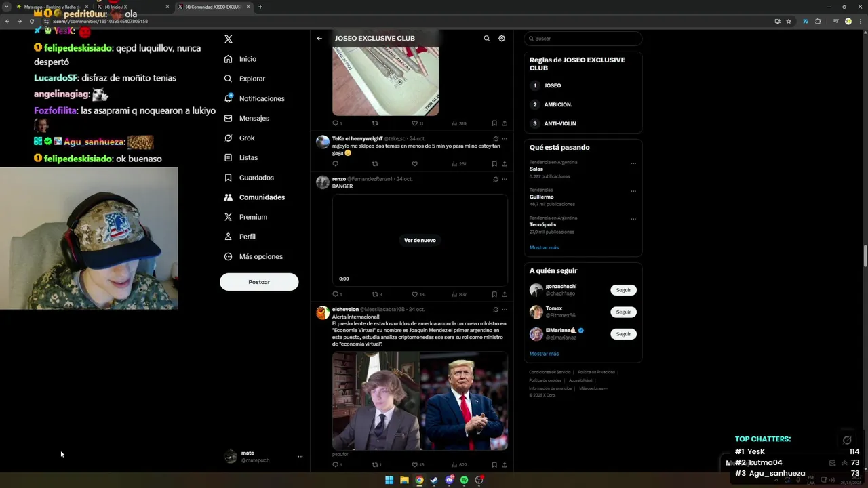This screenshot has width=868, height=488.
Task: Click Ver de nuevo on video
Action: pyautogui.click(x=420, y=240)
